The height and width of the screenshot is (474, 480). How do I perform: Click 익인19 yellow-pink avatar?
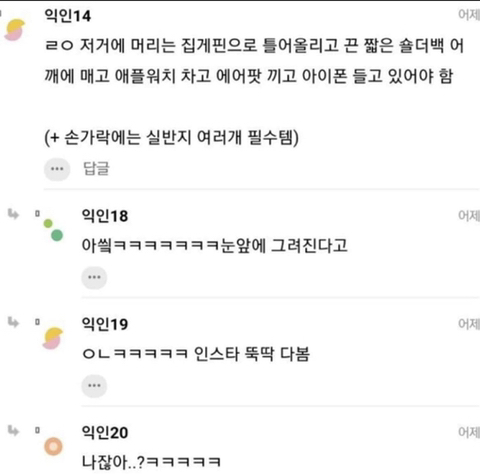point(53,338)
